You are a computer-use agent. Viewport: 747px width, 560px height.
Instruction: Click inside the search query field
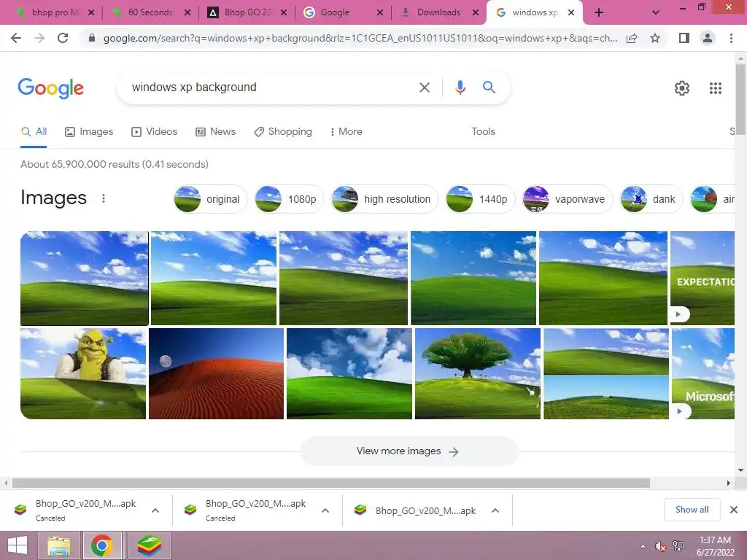point(269,87)
